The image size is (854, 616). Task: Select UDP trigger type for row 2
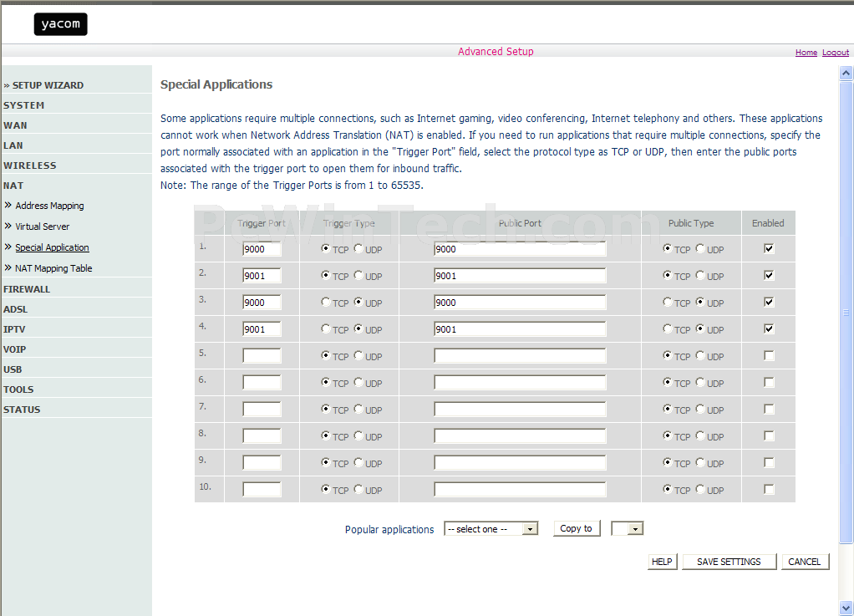[358, 275]
